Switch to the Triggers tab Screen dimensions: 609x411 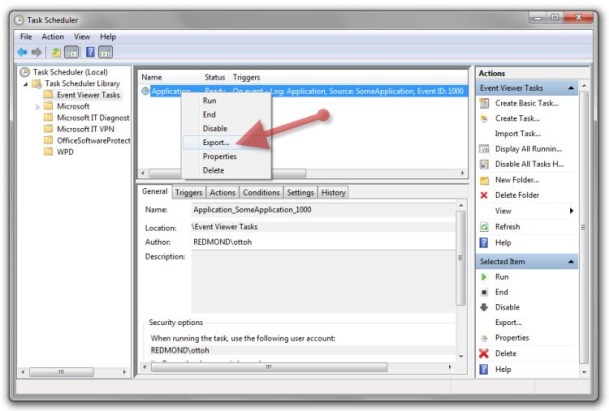click(188, 193)
